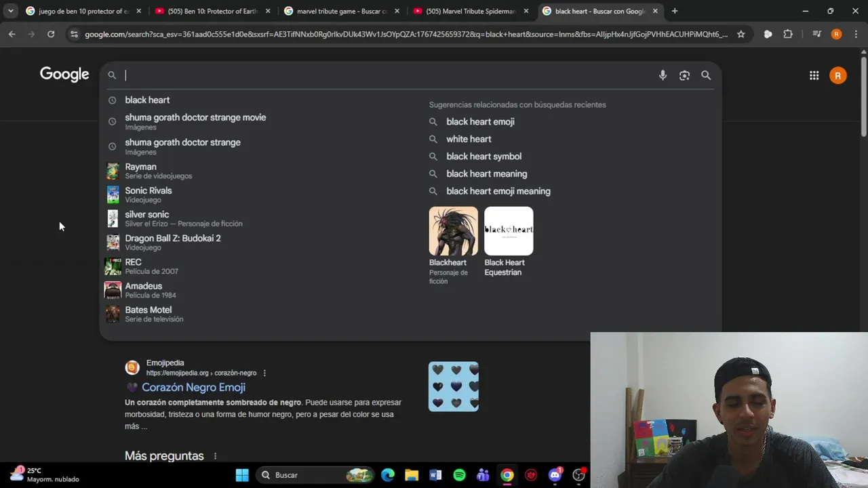Open the media control toolbar button

[x=816, y=34]
